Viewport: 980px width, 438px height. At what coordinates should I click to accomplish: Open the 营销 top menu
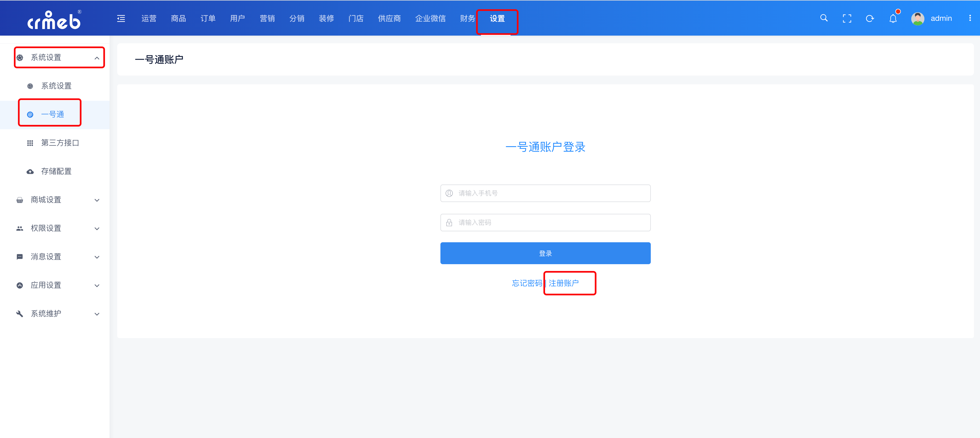pyautogui.click(x=267, y=19)
